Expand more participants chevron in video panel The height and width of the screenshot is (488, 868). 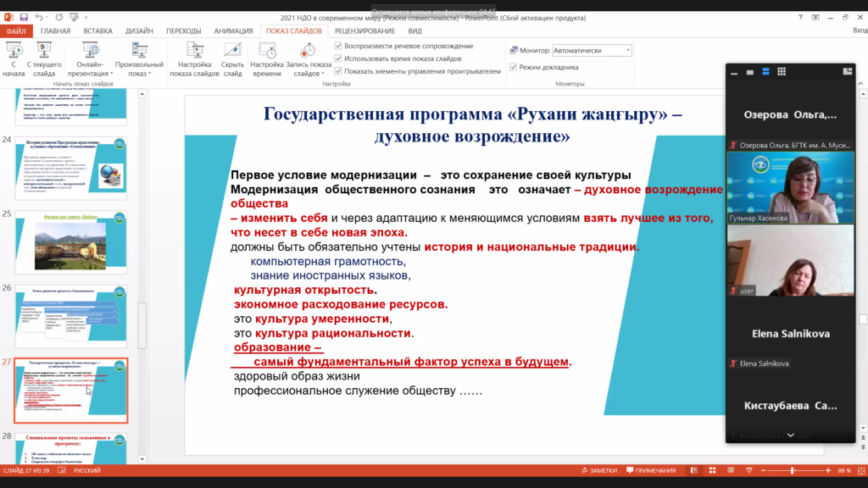(x=791, y=436)
